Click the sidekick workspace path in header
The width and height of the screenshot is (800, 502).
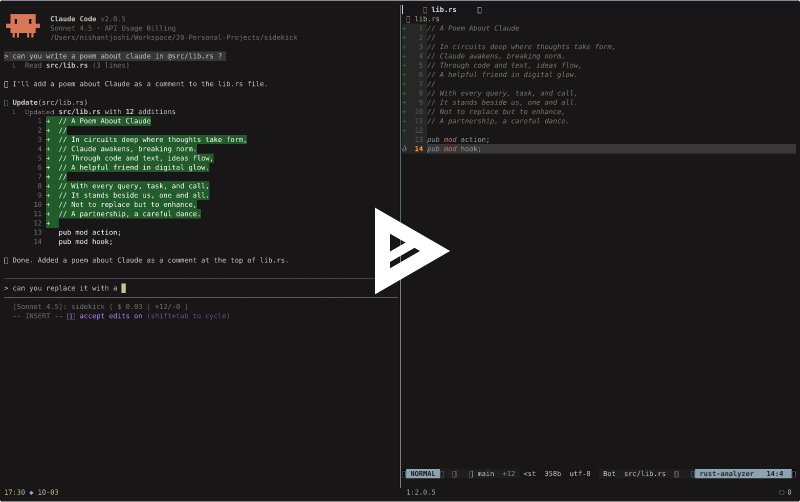click(173, 37)
